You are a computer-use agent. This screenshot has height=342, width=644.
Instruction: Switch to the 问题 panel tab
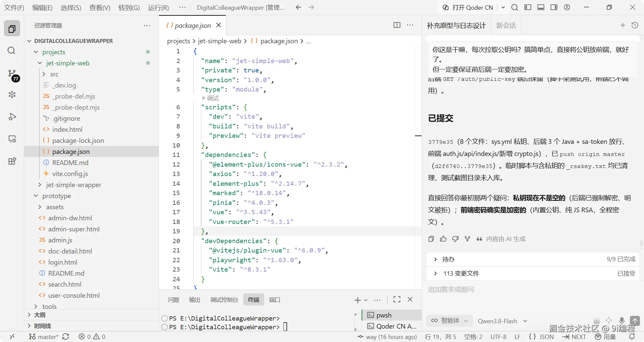click(x=173, y=300)
